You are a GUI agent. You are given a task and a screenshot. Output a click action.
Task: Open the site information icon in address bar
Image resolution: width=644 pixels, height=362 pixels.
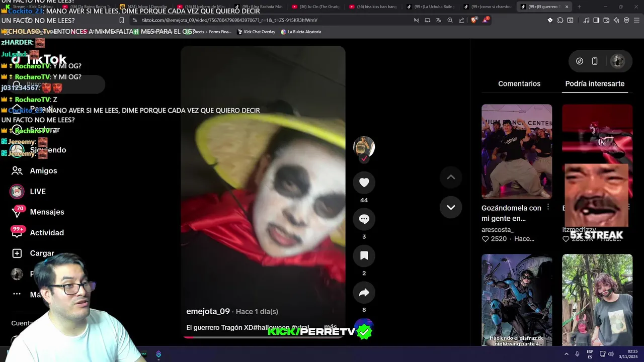point(134,20)
